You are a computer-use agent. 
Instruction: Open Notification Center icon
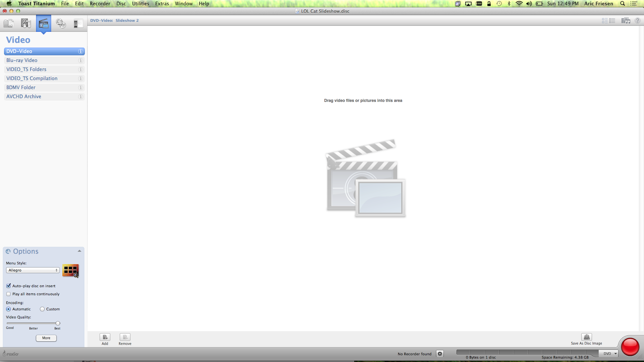634,4
